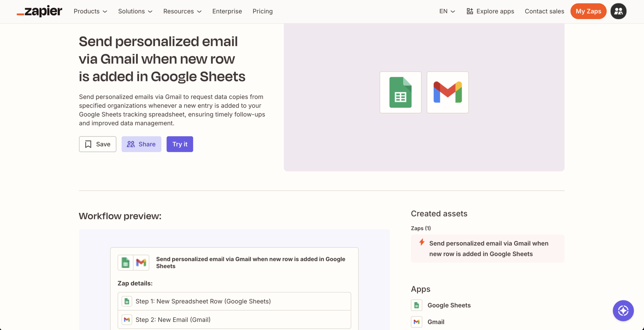Expand the Resources dropdown menu

(x=182, y=11)
